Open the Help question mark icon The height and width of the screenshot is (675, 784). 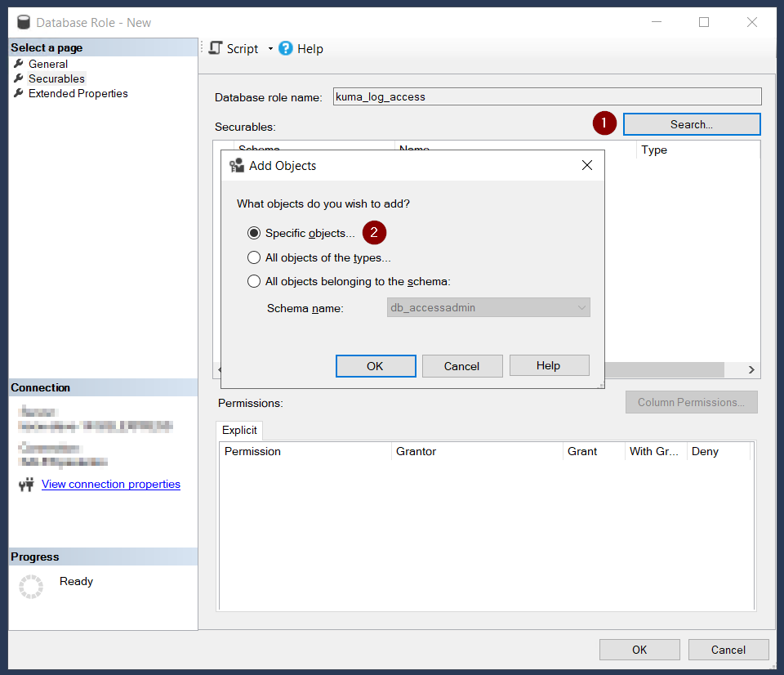pyautogui.click(x=286, y=48)
